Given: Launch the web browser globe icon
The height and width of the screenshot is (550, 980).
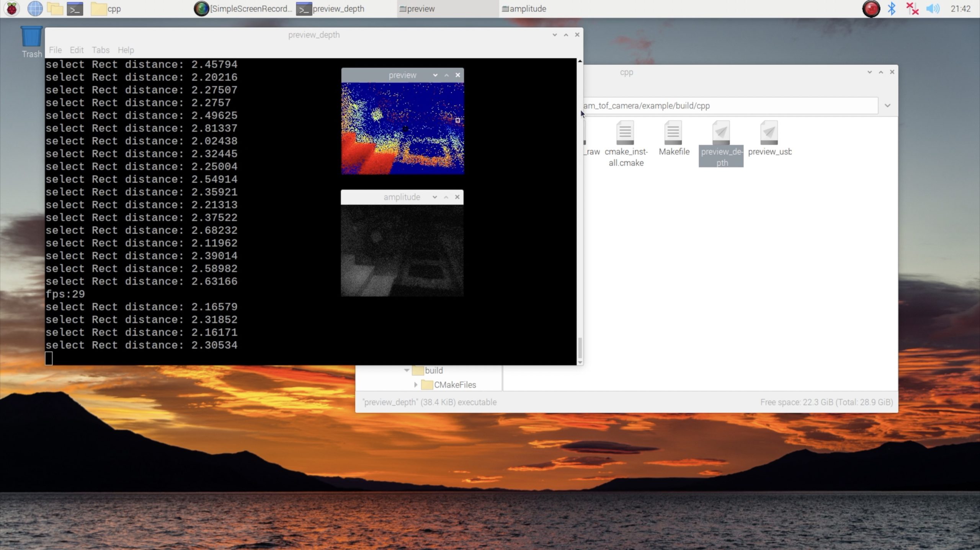Looking at the screenshot, I should point(35,8).
